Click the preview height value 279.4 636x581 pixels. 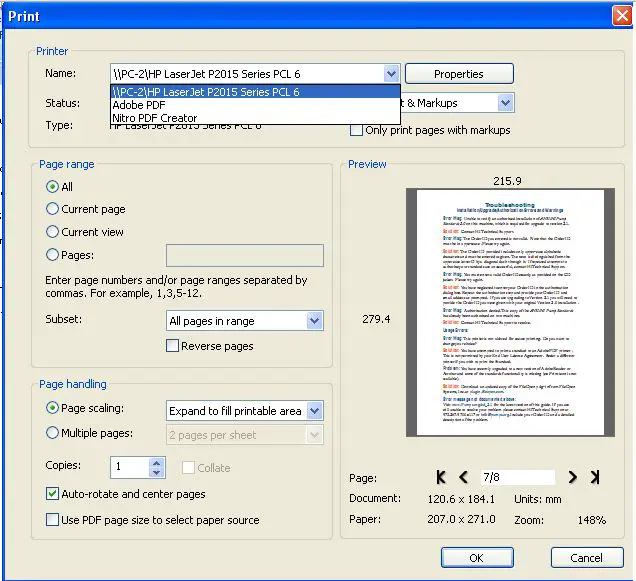376,319
